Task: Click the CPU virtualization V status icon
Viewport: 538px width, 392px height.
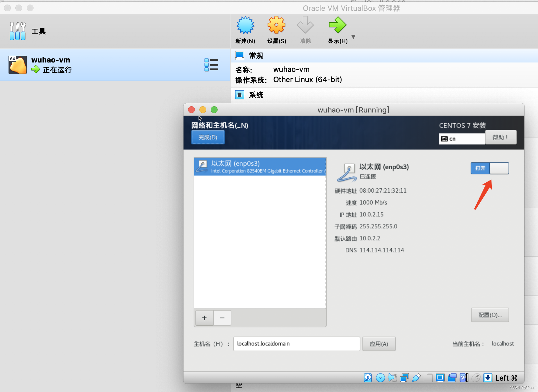Action: coord(464,378)
